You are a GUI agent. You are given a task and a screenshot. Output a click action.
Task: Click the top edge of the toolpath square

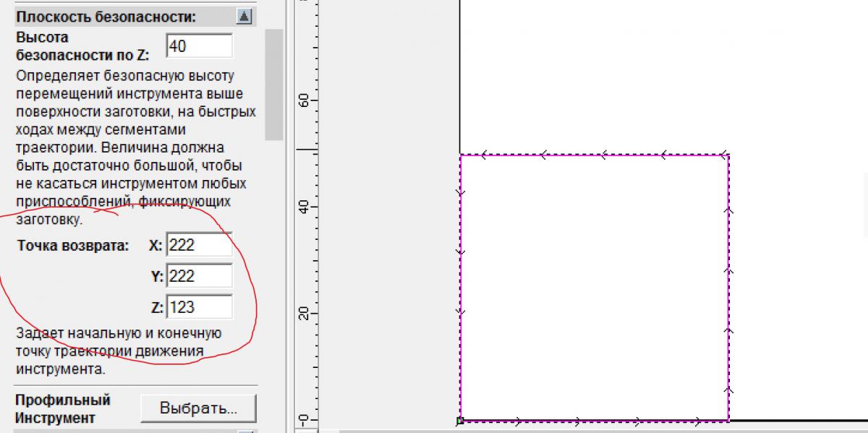pyautogui.click(x=593, y=155)
